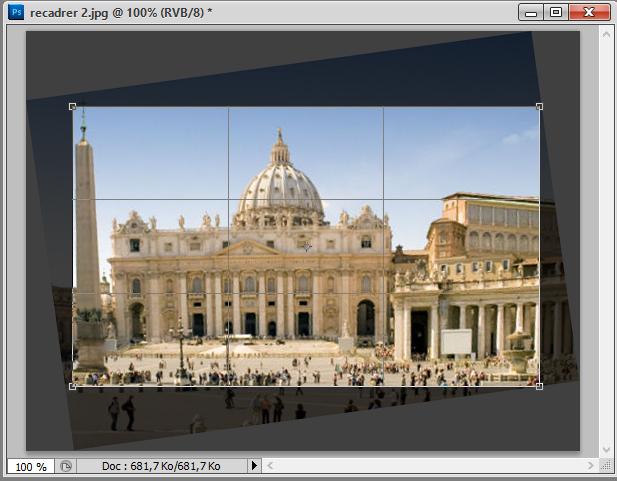Click the Photoshop icon in the title bar
The image size is (617, 481).
[14, 12]
